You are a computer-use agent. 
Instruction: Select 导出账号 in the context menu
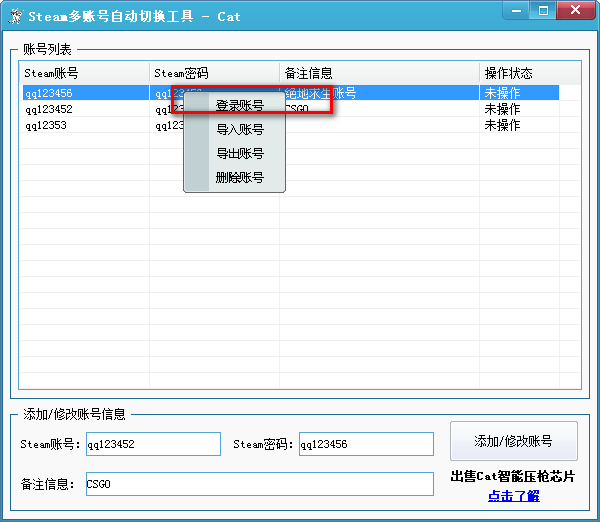240,153
